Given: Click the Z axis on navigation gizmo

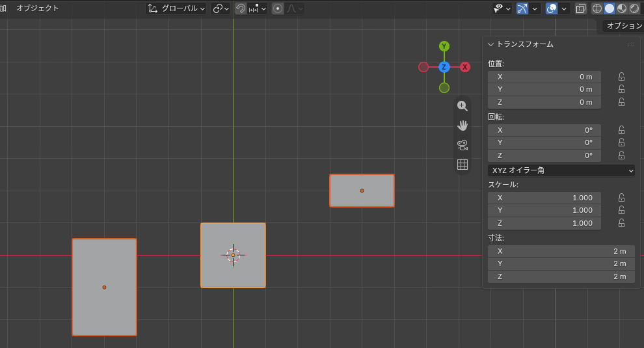Looking at the screenshot, I should tap(444, 67).
